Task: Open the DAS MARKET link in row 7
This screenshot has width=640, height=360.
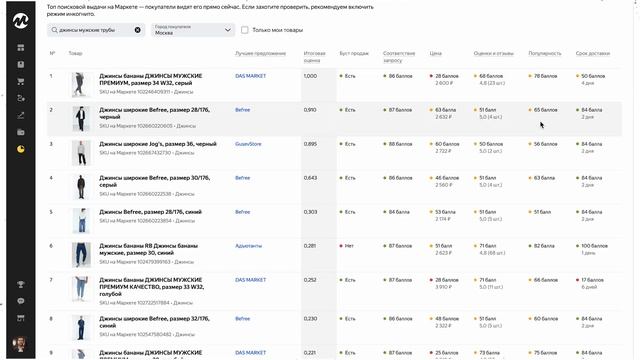Action: tap(250, 280)
